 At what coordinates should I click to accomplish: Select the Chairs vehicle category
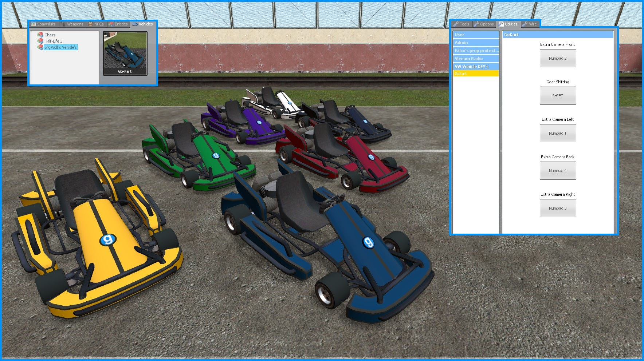pos(50,35)
